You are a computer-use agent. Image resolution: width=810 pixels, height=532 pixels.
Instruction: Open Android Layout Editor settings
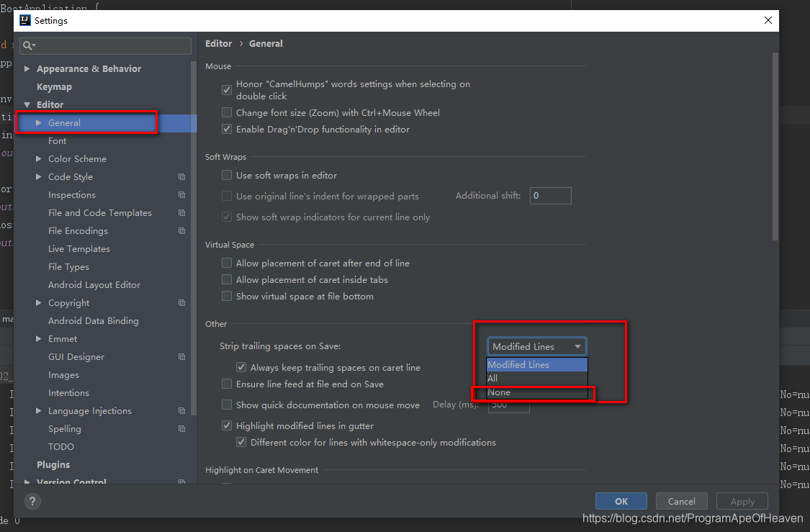coord(94,285)
